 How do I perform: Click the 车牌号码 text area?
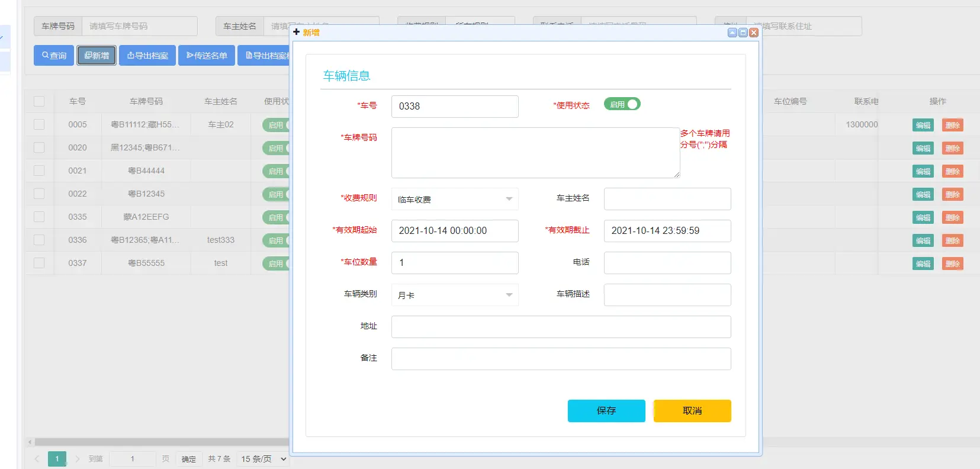coord(535,153)
